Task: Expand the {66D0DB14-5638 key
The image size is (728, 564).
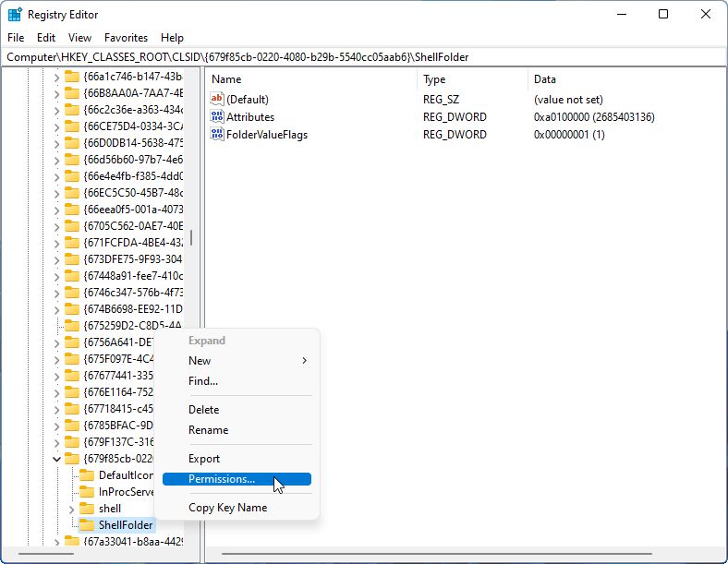Action: coord(56,143)
